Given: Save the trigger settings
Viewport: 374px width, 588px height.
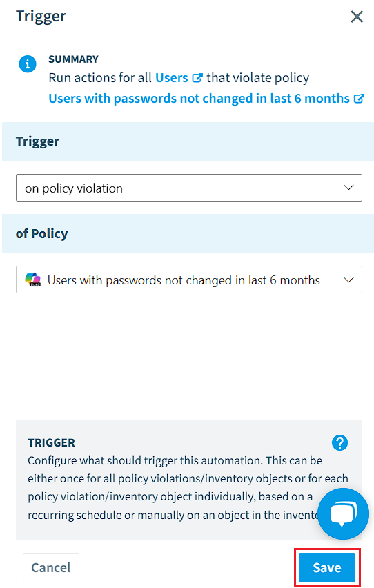Looking at the screenshot, I should (327, 567).
